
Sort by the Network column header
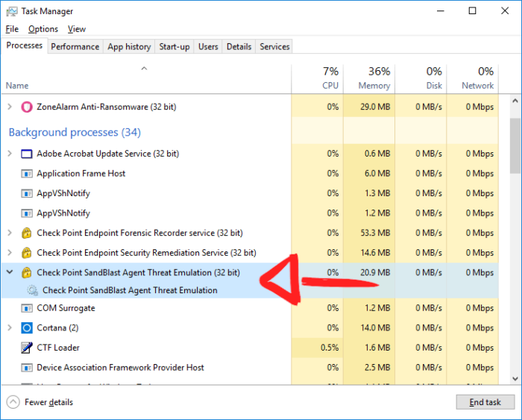pos(473,79)
